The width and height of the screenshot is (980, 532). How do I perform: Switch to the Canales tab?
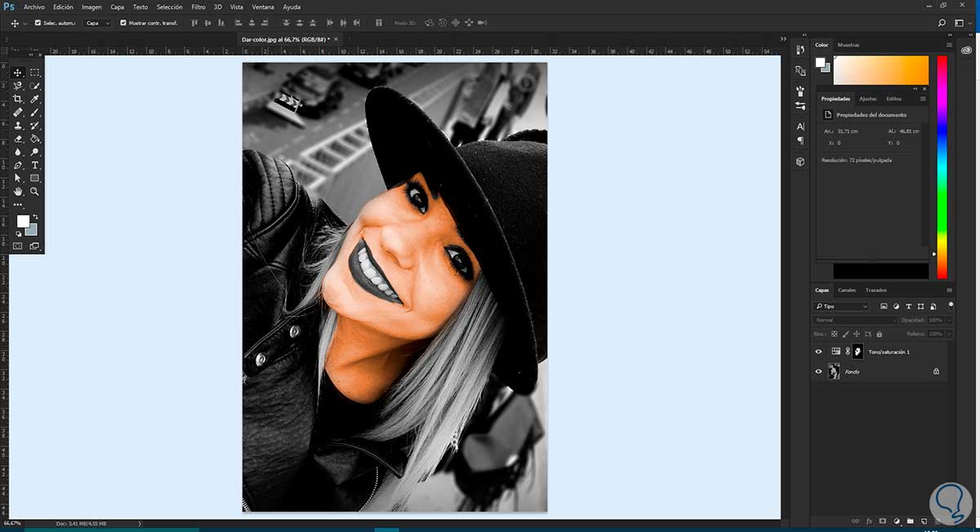coord(847,290)
